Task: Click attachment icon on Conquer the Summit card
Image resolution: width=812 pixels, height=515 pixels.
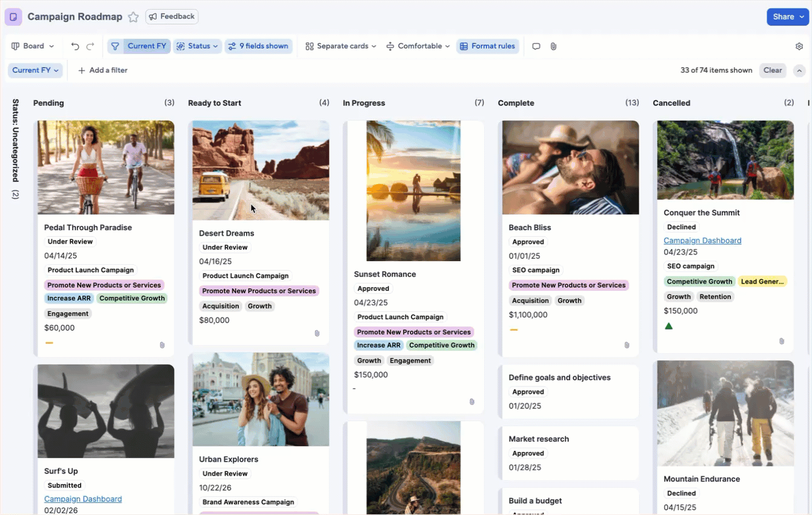Action: [782, 341]
